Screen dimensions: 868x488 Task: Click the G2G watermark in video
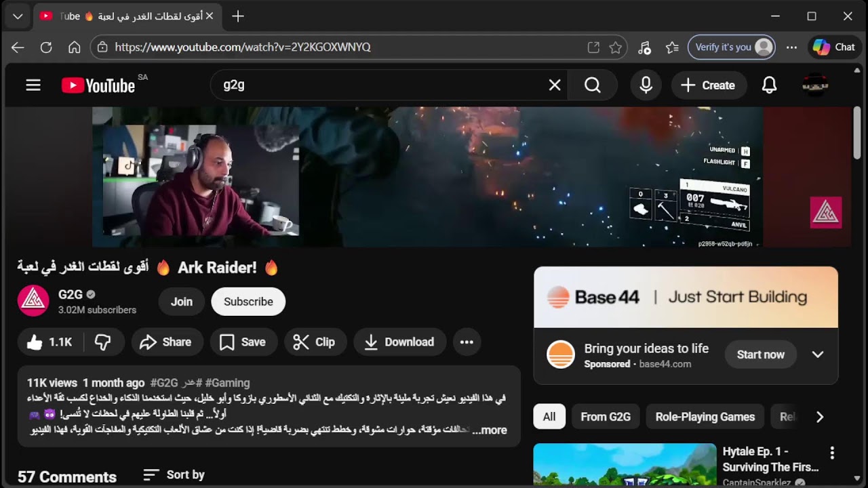[x=826, y=212]
